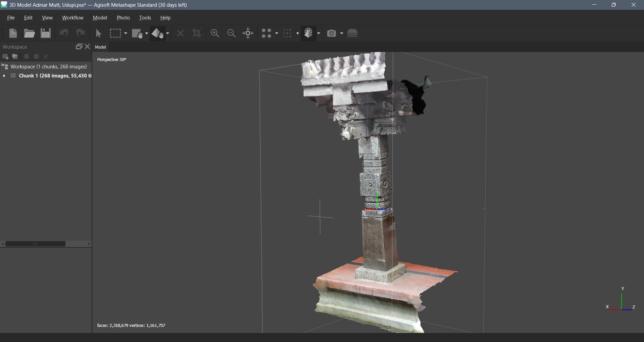Click the Zoom Out magnifier
644x342 pixels.
tap(231, 33)
